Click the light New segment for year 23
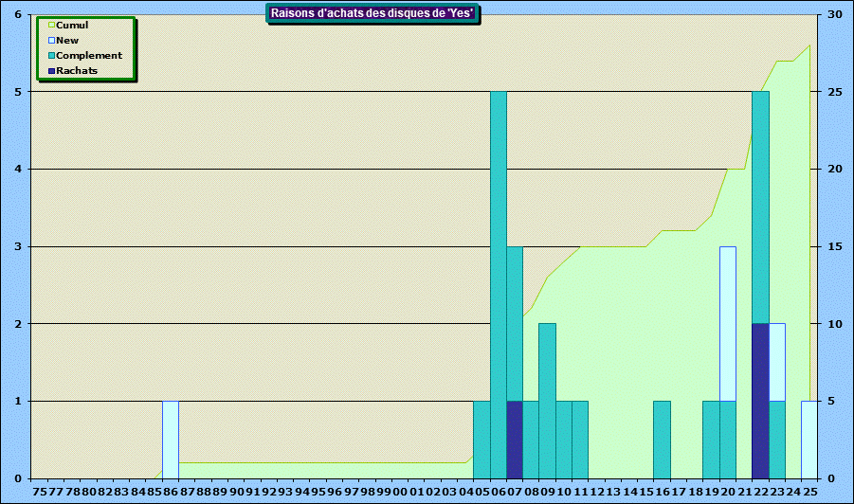Viewport: 854px width, 504px height. click(776, 362)
